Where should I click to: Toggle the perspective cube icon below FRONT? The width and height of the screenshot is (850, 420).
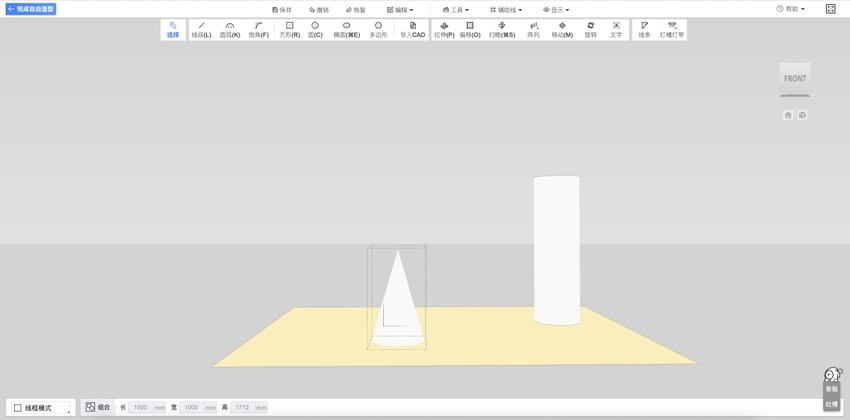click(x=802, y=115)
